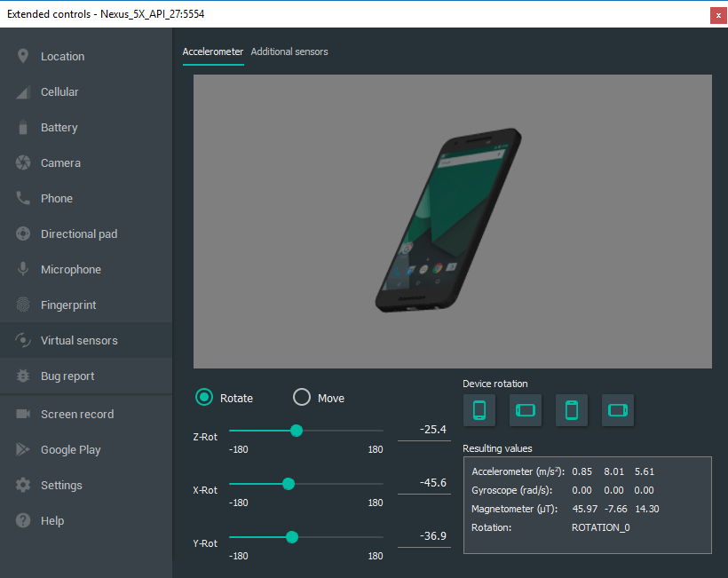The height and width of the screenshot is (578, 728).
Task: Rotate device to landscape using second rotation icon
Action: (525, 410)
